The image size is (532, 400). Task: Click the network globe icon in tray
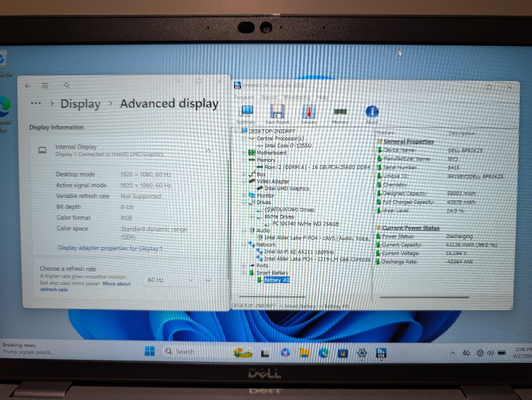(x=480, y=353)
